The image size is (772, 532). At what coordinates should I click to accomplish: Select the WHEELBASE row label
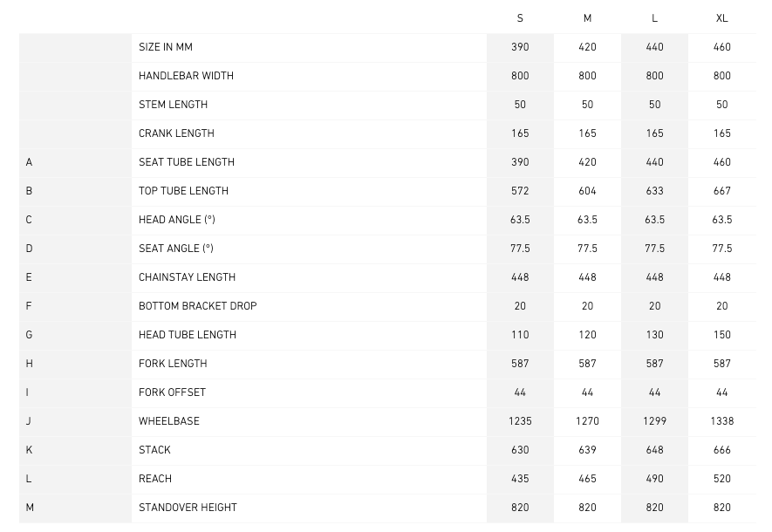[169, 421]
